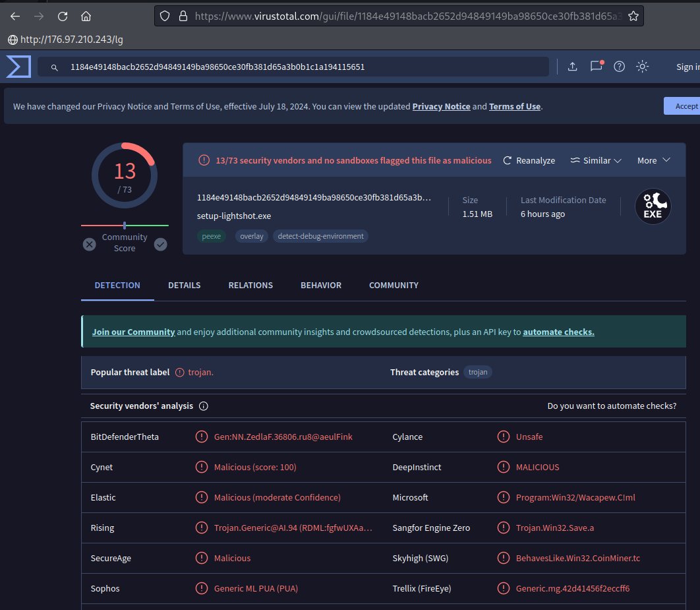Click the DeepInstinct MALICIOUS alert icon

point(504,467)
